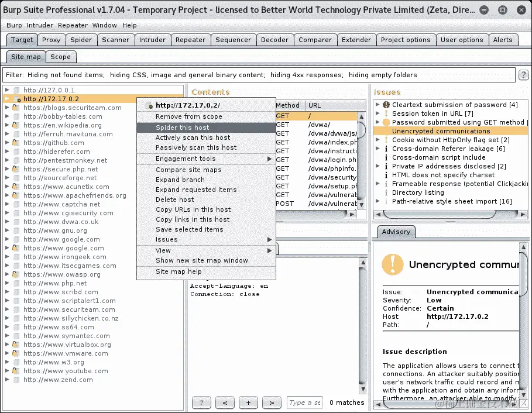Open the Advisory tab
The width and height of the screenshot is (532, 413).
point(396,232)
